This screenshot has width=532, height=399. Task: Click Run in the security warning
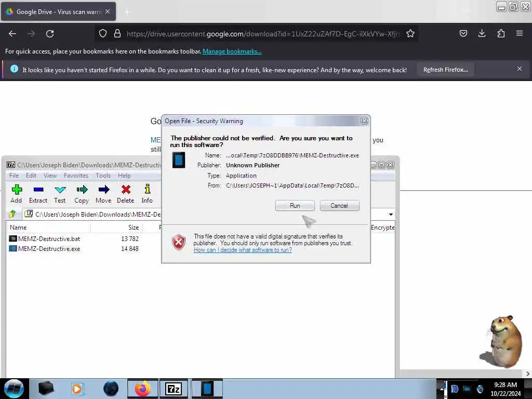click(x=295, y=206)
